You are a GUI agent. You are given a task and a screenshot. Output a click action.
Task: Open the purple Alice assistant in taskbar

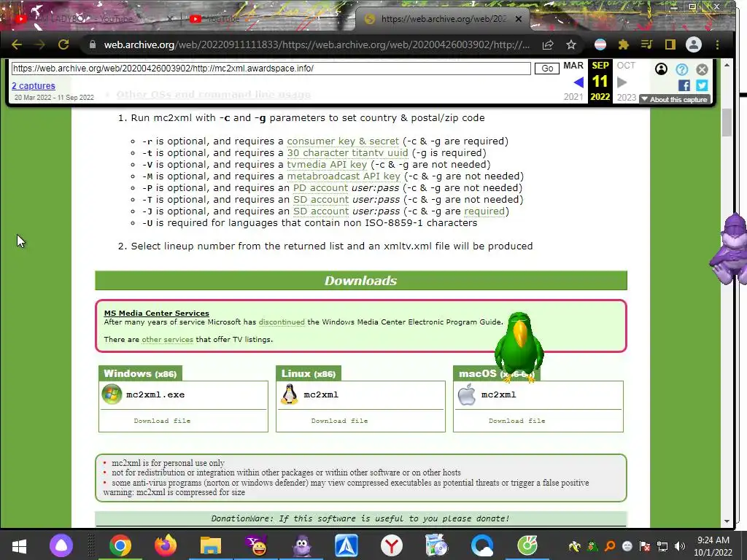(61, 545)
